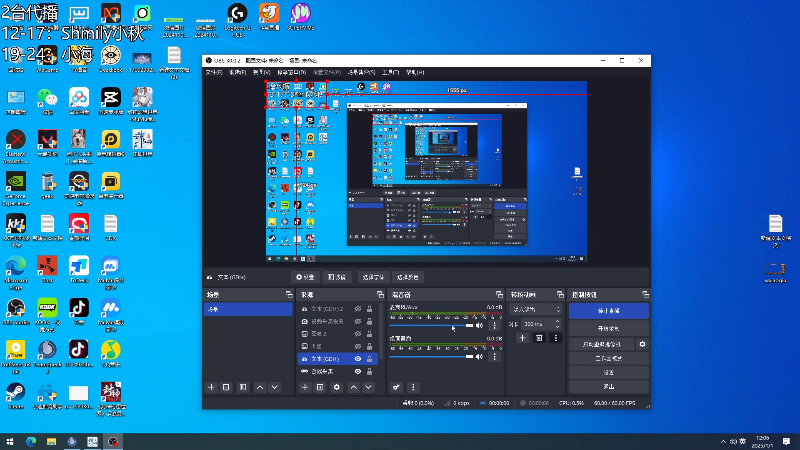
Task: Open the Filters button on the source toolbar
Action: (x=337, y=277)
